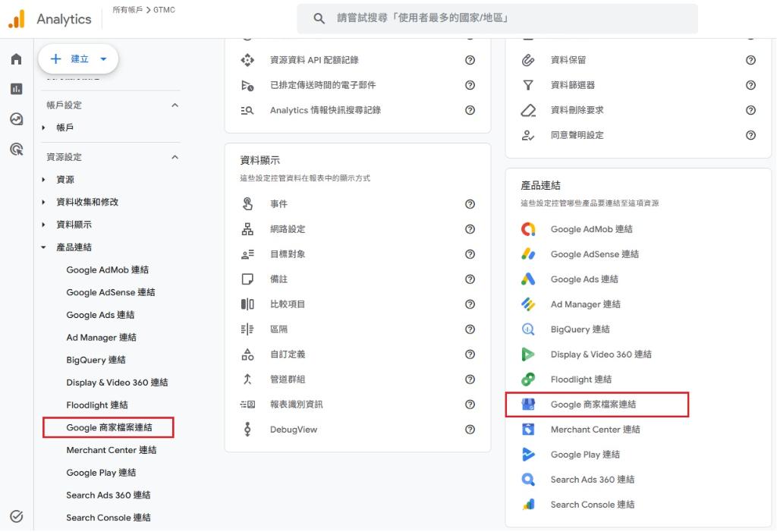Open the Advertising icon in left rail
Screen dimensions: 777x532
[x=17, y=149]
